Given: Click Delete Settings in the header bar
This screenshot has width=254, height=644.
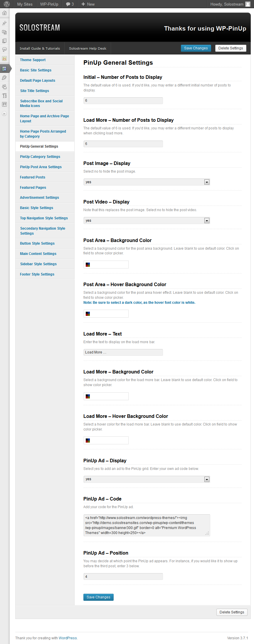Looking at the screenshot, I should tap(231, 48).
